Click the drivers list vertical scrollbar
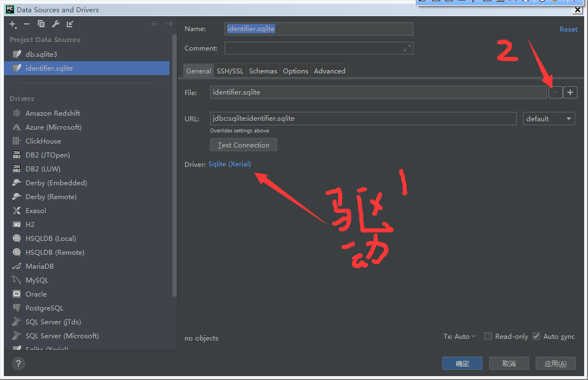Viewport: 588px width, 380px height. click(x=174, y=165)
